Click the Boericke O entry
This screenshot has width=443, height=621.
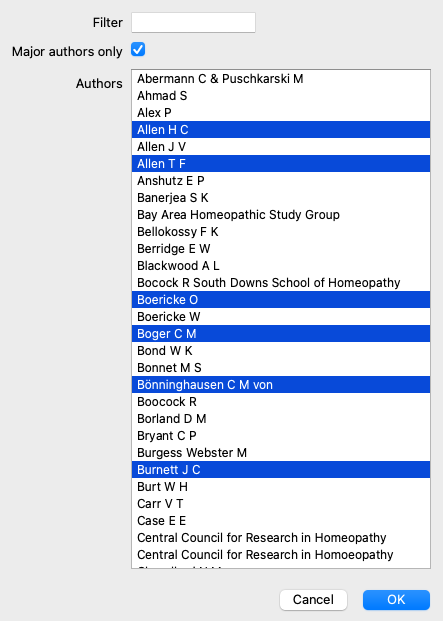(x=281, y=300)
